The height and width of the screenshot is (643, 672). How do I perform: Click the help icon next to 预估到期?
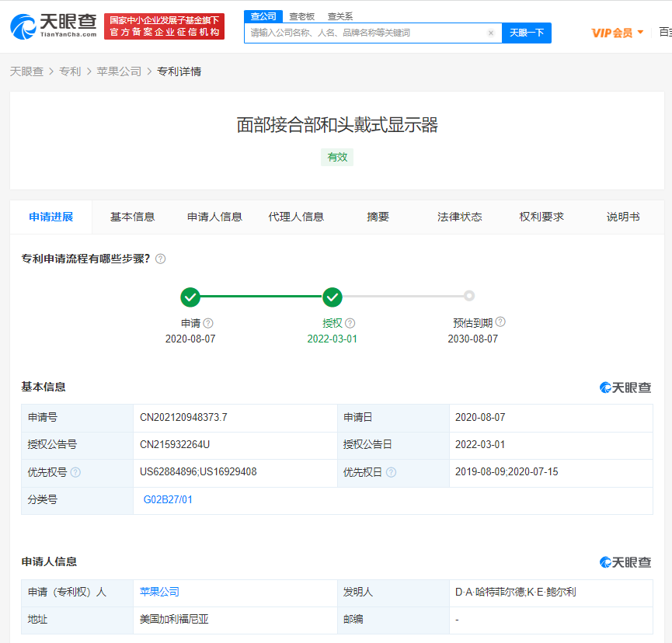[500, 322]
